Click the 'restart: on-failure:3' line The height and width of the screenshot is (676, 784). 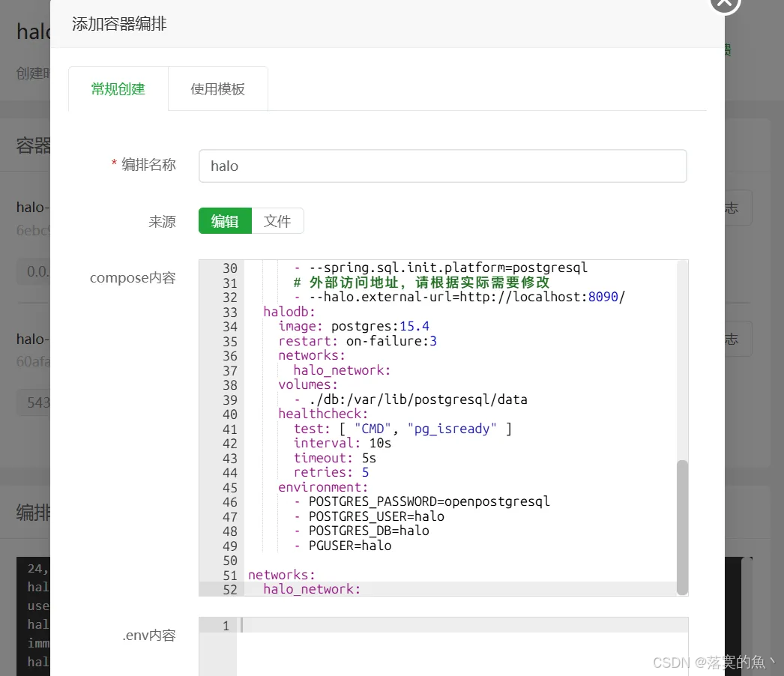click(358, 341)
